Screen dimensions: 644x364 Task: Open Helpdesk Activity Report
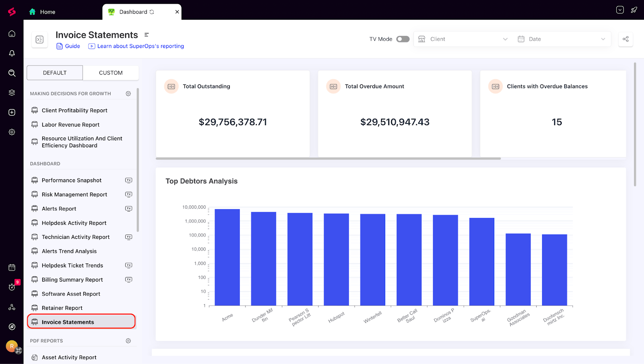coord(74,223)
